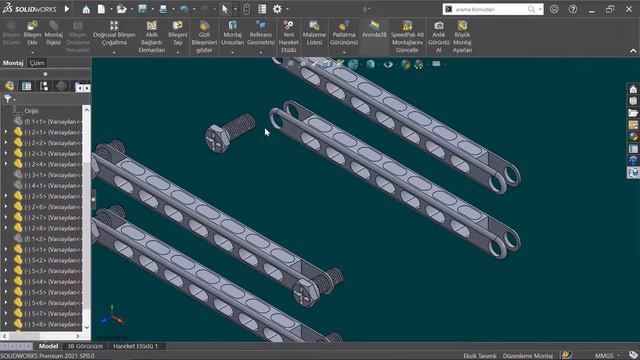Image resolution: width=640 pixels, height=360 pixels.
Task: Open PropertyManager tab icon
Action: click(x=27, y=86)
